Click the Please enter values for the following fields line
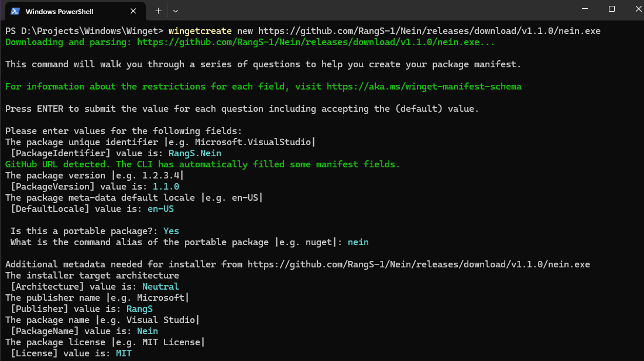The height and width of the screenshot is (361, 644). click(124, 131)
